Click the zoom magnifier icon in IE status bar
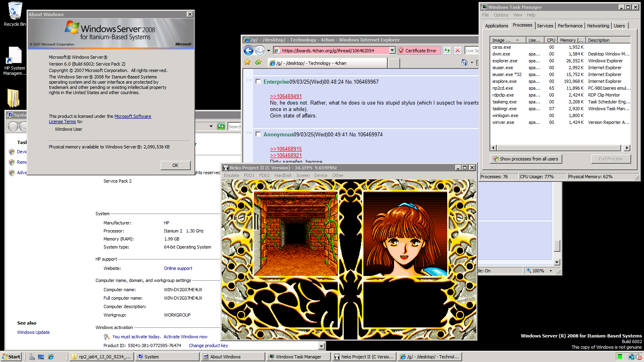The height and width of the screenshot is (362, 644). 529,271
